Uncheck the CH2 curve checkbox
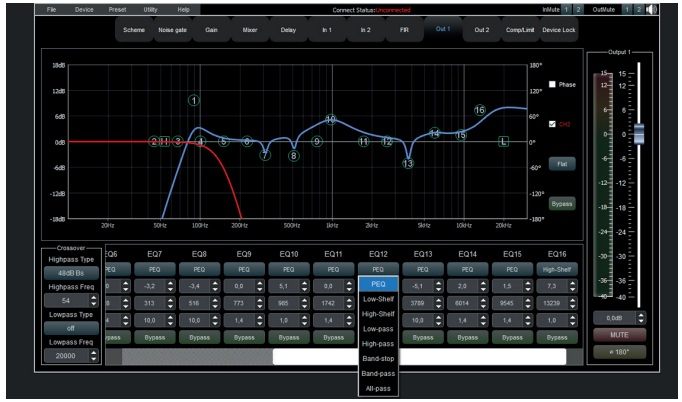 553,124
